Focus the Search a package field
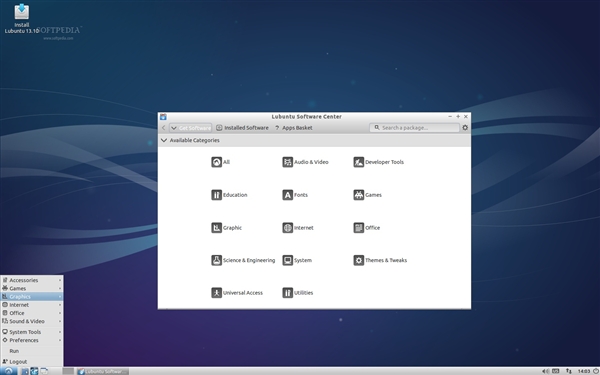The width and height of the screenshot is (600, 375). click(414, 128)
